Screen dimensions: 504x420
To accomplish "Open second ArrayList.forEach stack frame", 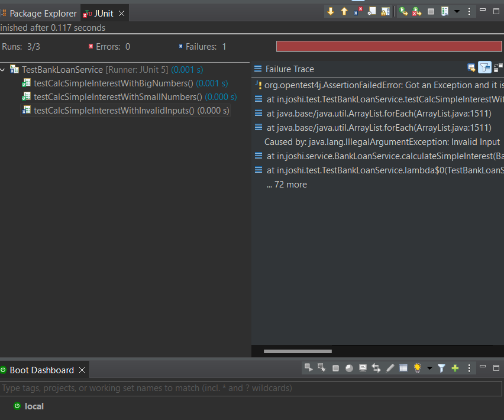I will click(x=373, y=128).
